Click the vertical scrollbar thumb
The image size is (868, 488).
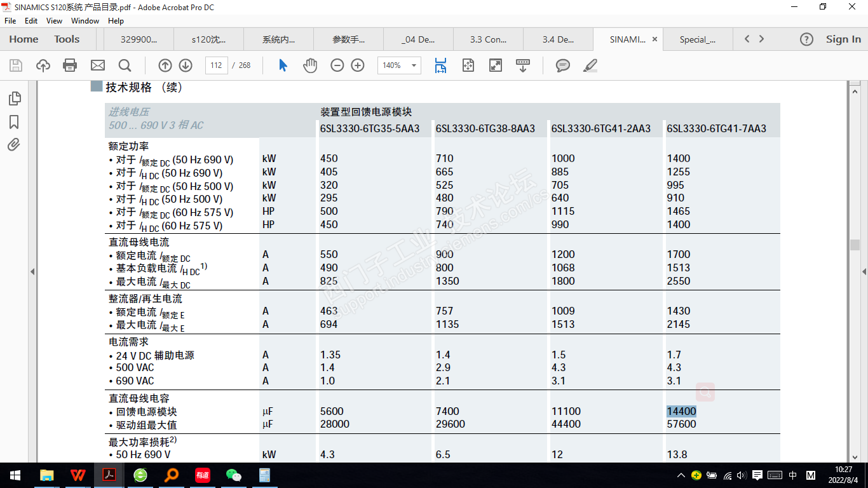tap(855, 245)
